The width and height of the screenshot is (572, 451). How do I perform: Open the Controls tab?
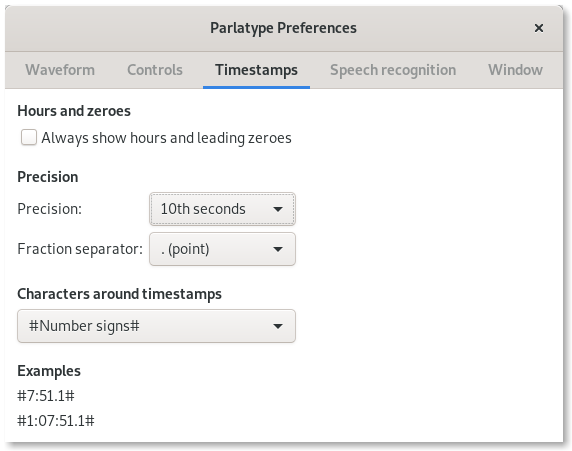[155, 70]
